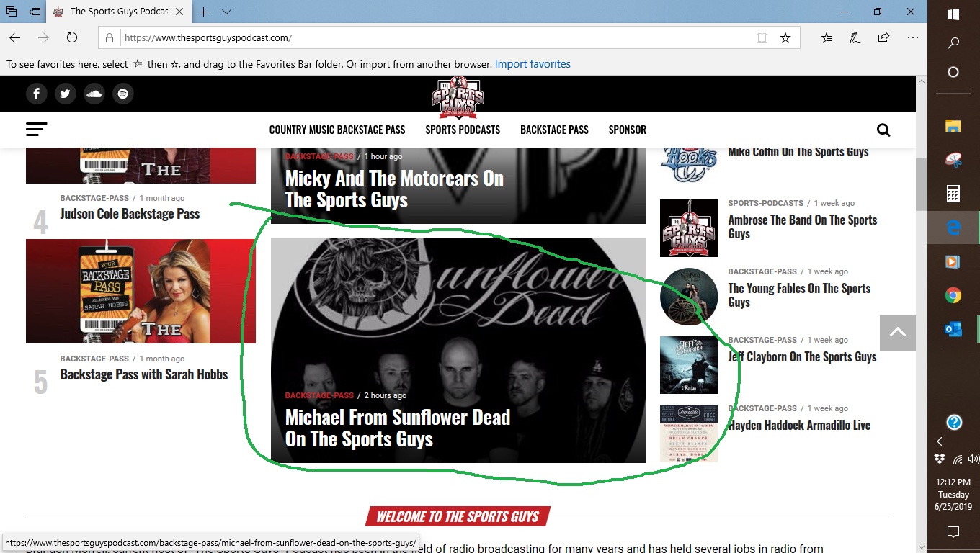Open the Facebook social icon
This screenshot has width=980, height=553.
37,94
